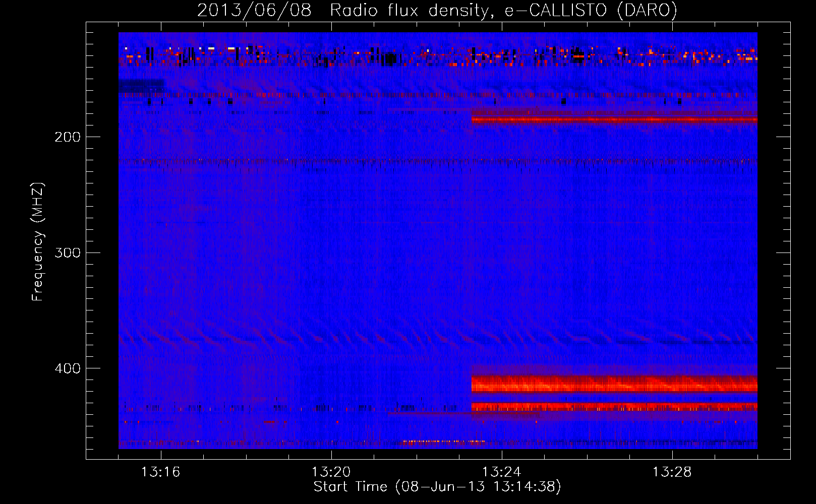This screenshot has height=504, width=816.
Task: Click the 13:24 time tick label
Action: [502, 472]
